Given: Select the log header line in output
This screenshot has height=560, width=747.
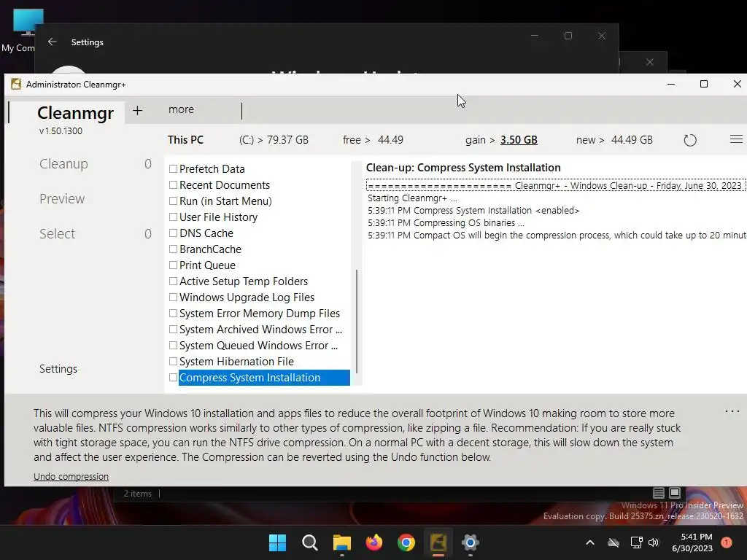Looking at the screenshot, I should click(554, 186).
